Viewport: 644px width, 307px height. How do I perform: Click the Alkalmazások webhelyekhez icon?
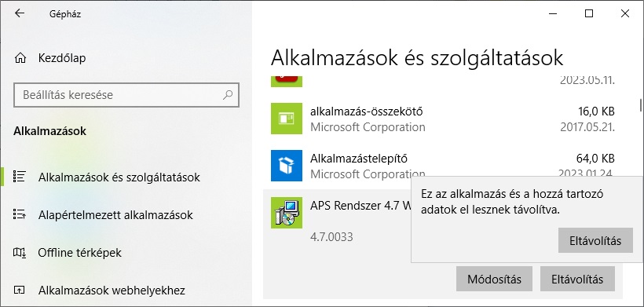pyautogui.click(x=20, y=291)
